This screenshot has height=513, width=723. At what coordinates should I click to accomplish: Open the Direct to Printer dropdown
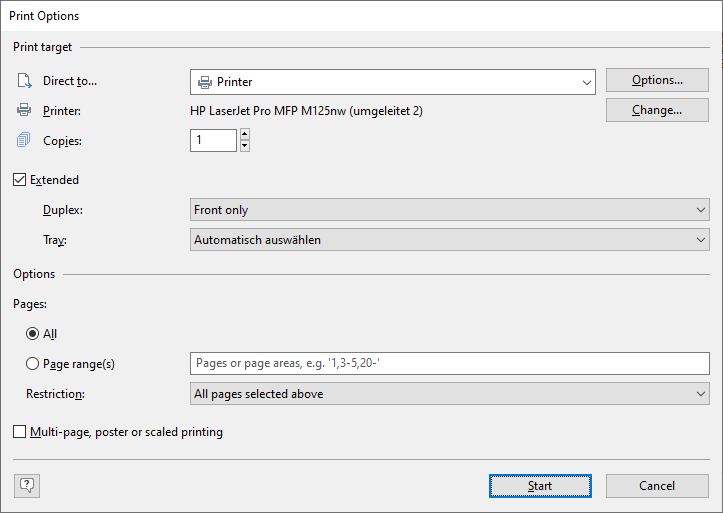[393, 82]
